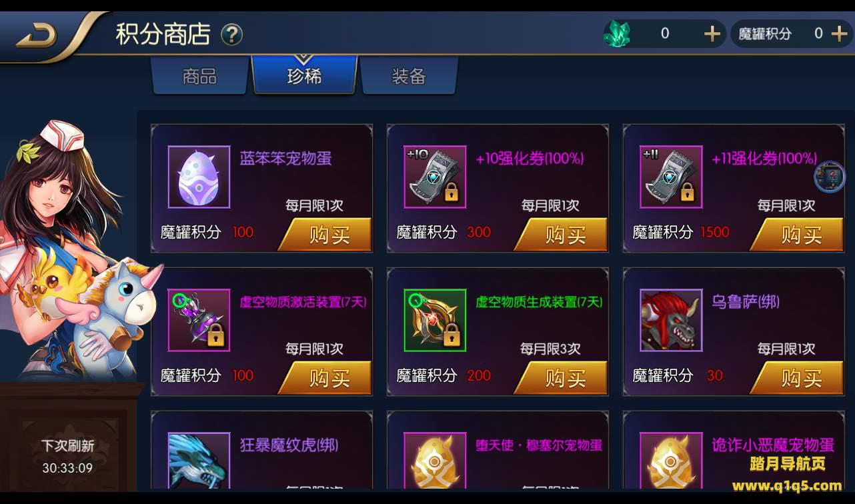Screen dimensions: 855x504
Task: Select the 虚空物质激活装置 item icon
Action: [x=199, y=321]
